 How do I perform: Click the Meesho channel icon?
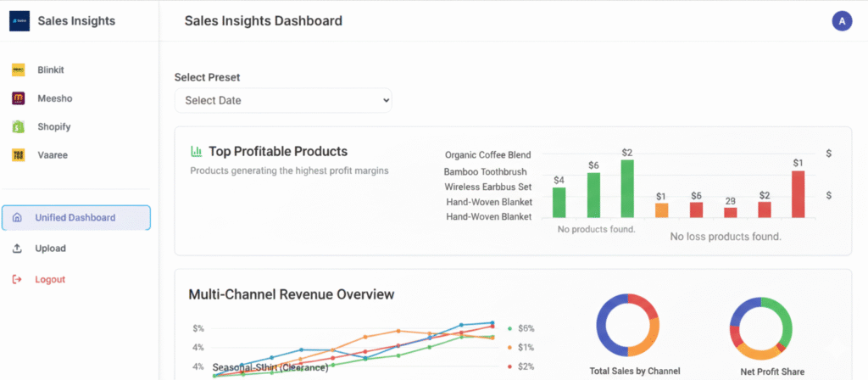pos(18,98)
